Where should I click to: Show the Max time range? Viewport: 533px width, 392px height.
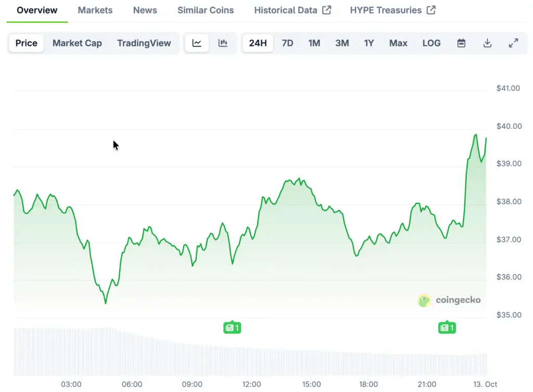(398, 43)
